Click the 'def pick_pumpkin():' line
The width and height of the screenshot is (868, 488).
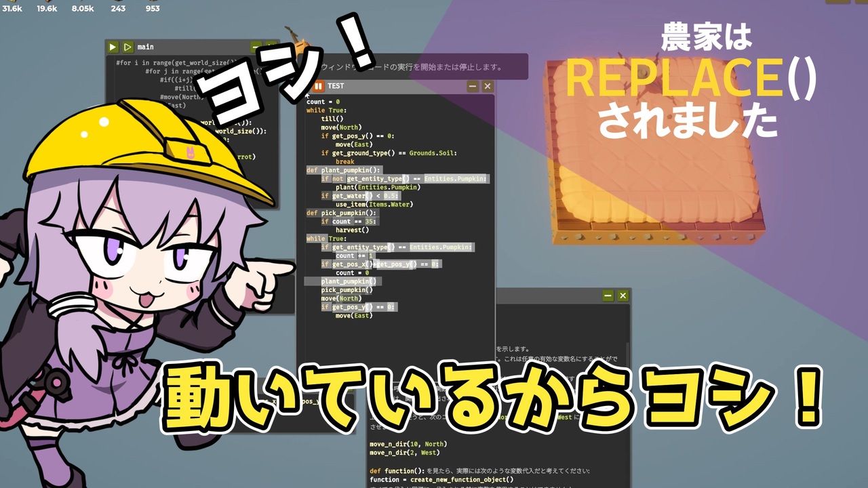pyautogui.click(x=342, y=213)
